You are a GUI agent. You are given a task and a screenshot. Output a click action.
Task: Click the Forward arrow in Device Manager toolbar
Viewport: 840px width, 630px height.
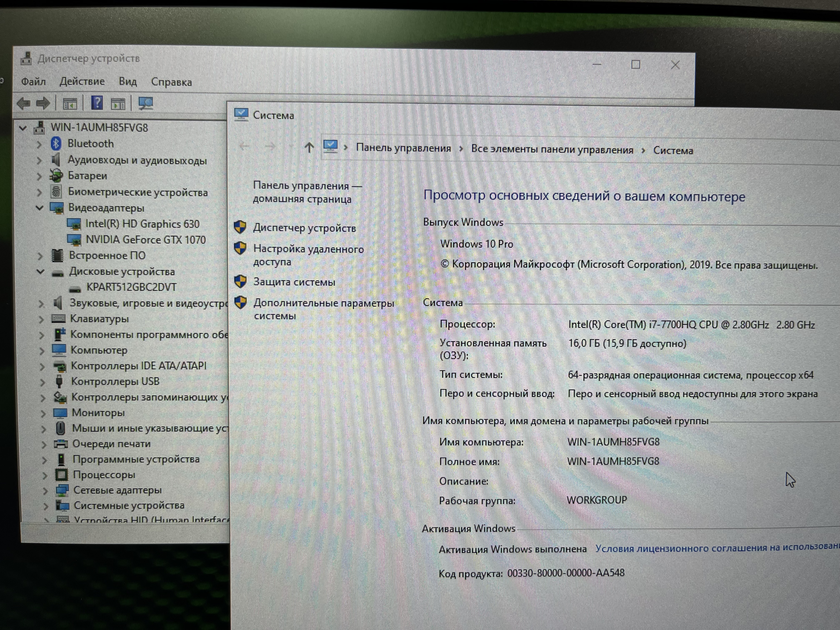coord(43,103)
